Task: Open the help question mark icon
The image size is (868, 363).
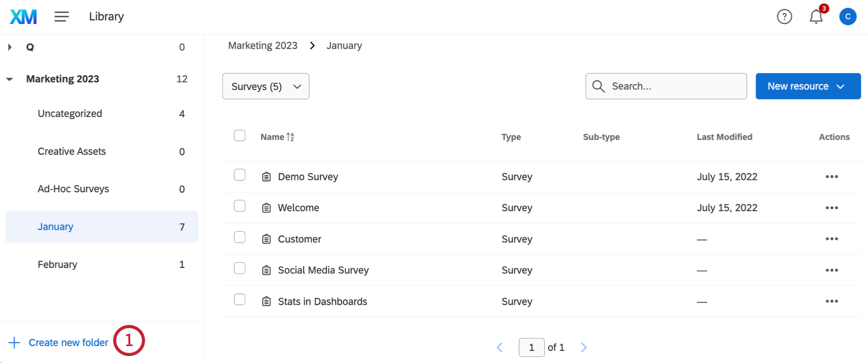Action: [784, 17]
